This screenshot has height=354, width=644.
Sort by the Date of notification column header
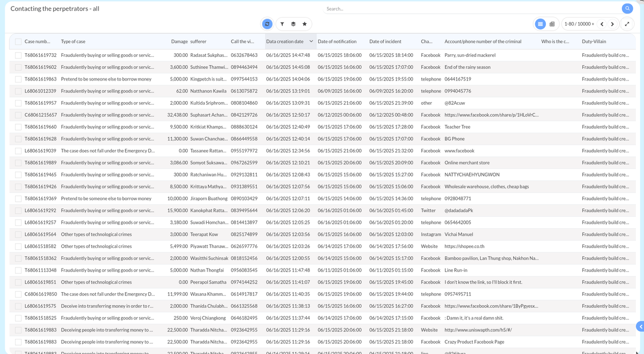337,41
